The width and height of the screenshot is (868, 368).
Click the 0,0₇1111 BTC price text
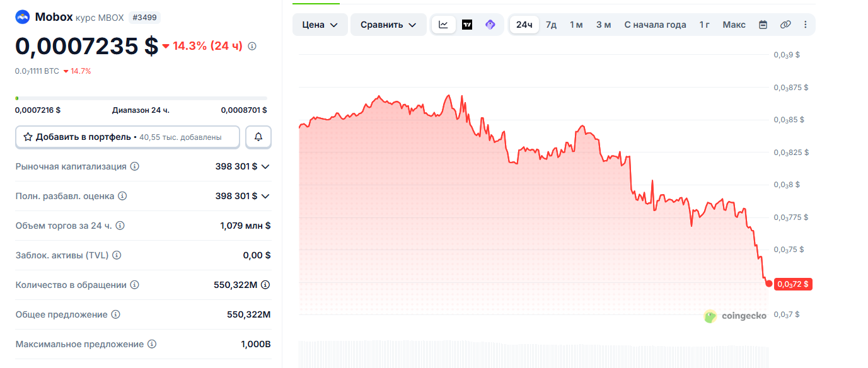[37, 71]
